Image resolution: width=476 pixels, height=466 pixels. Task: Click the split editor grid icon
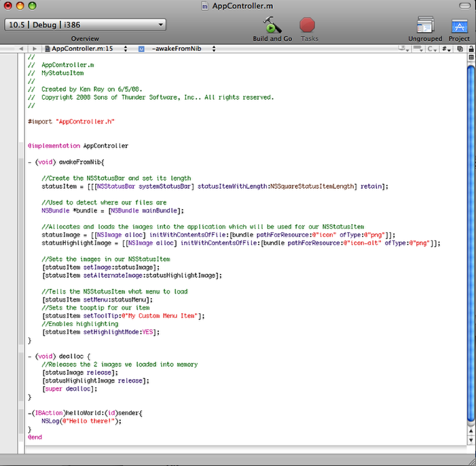pos(471,57)
